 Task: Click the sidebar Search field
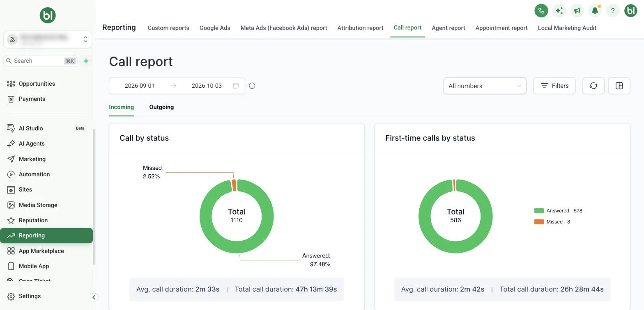tap(40, 61)
